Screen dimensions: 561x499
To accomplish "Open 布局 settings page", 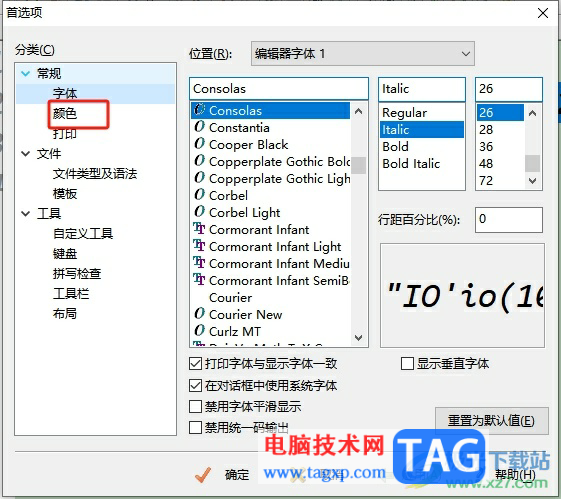I will [65, 314].
